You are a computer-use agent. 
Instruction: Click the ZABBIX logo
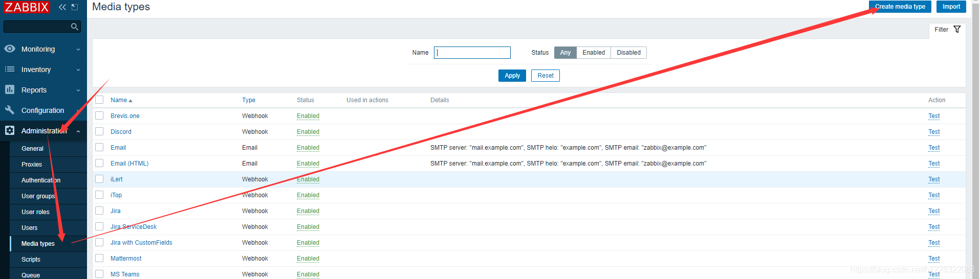tap(27, 7)
